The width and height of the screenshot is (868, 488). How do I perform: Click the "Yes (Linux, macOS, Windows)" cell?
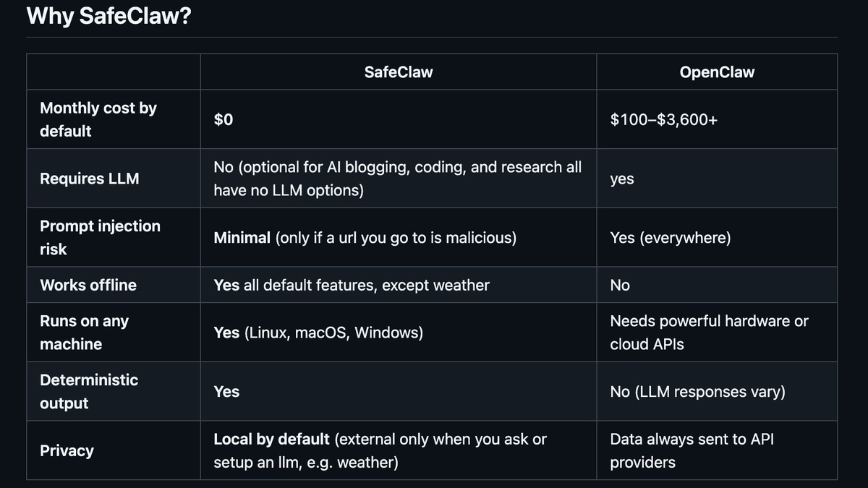coord(318,333)
